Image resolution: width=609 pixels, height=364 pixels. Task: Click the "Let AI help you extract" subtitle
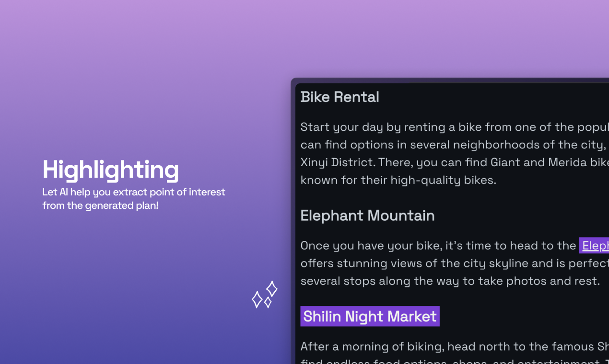134,199
